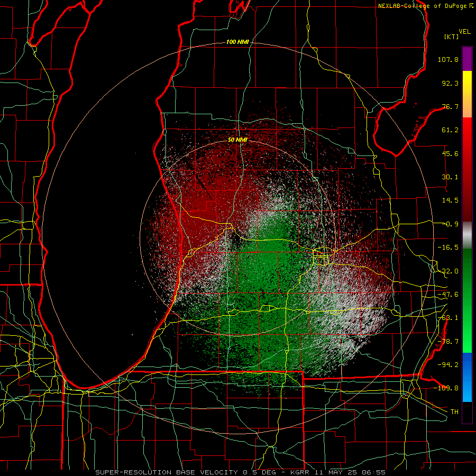Click the bright green segment of the color bar
Image resolution: width=476 pixels, height=476 pixels.
coord(467,300)
